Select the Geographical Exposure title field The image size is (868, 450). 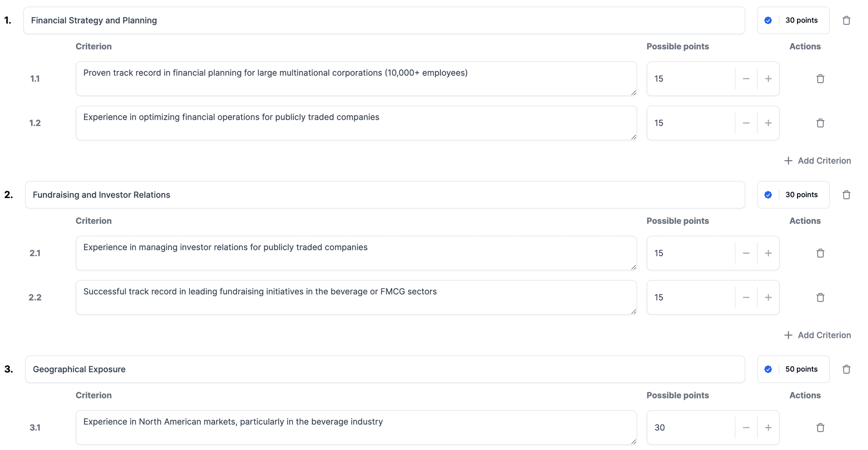pyautogui.click(x=384, y=369)
